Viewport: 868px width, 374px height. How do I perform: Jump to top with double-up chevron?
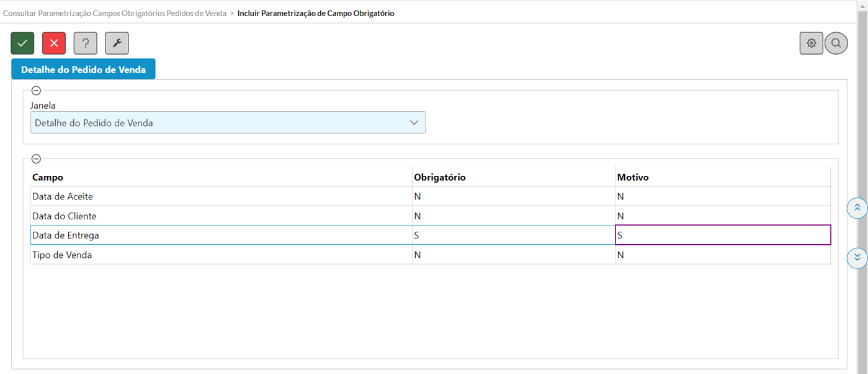click(857, 208)
